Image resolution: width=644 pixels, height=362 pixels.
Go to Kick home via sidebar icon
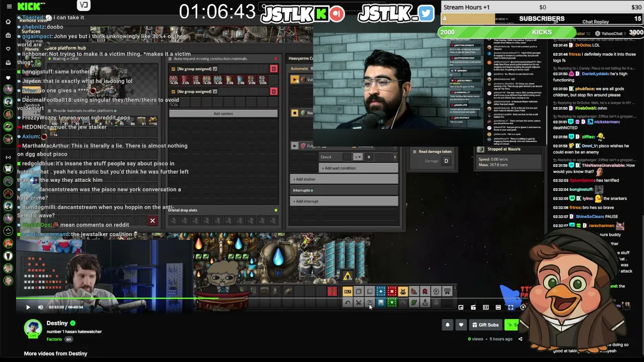(8, 22)
